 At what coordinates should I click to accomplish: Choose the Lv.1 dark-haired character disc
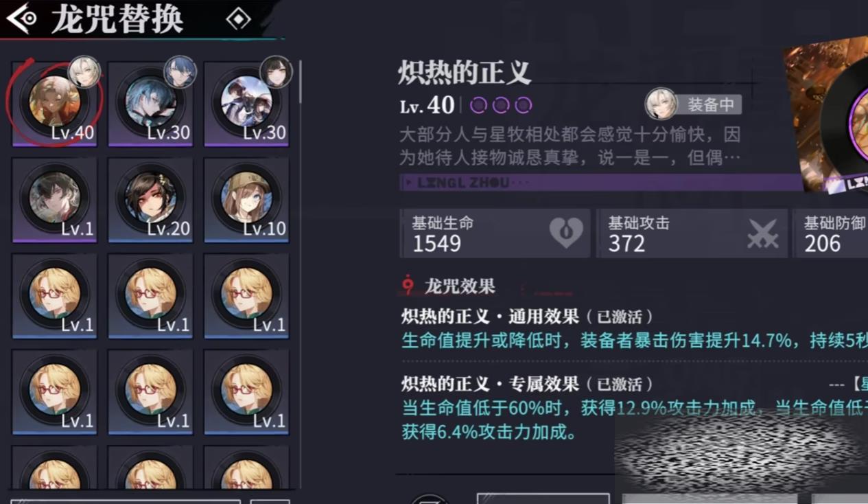54,200
